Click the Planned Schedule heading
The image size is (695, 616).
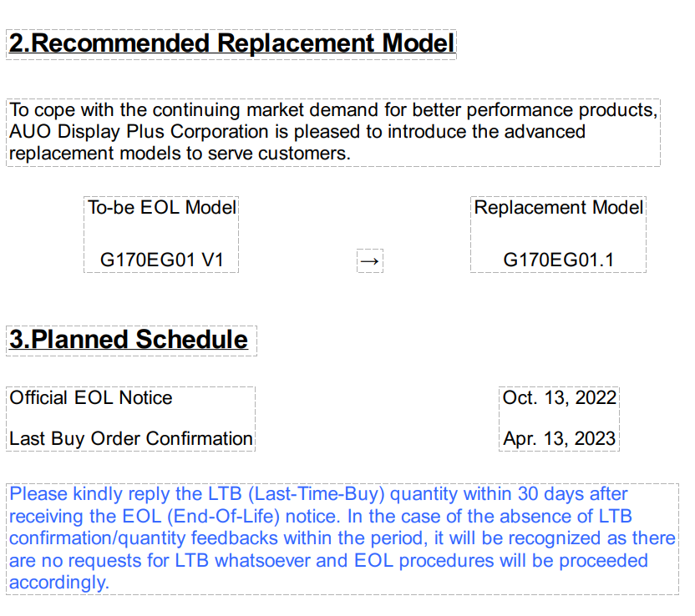[x=129, y=340]
